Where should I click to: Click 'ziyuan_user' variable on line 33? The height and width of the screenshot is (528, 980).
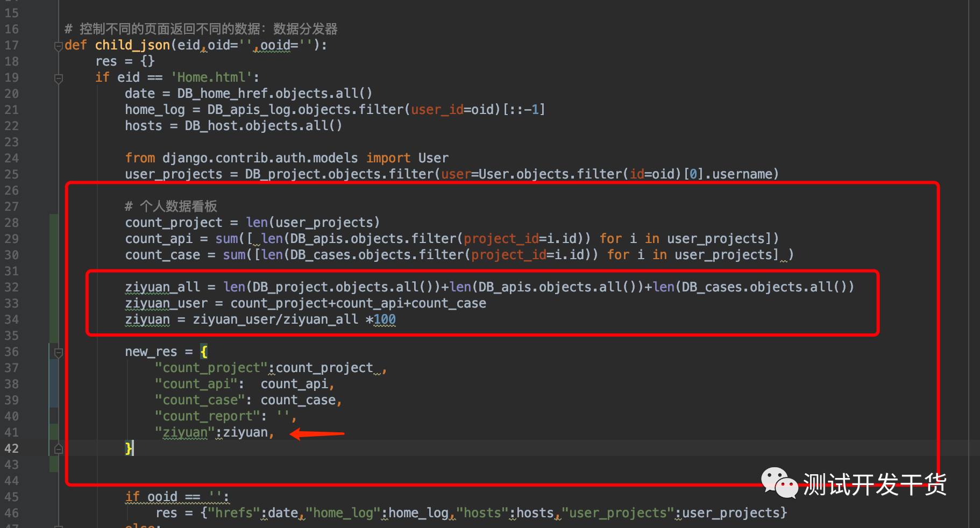pos(166,303)
